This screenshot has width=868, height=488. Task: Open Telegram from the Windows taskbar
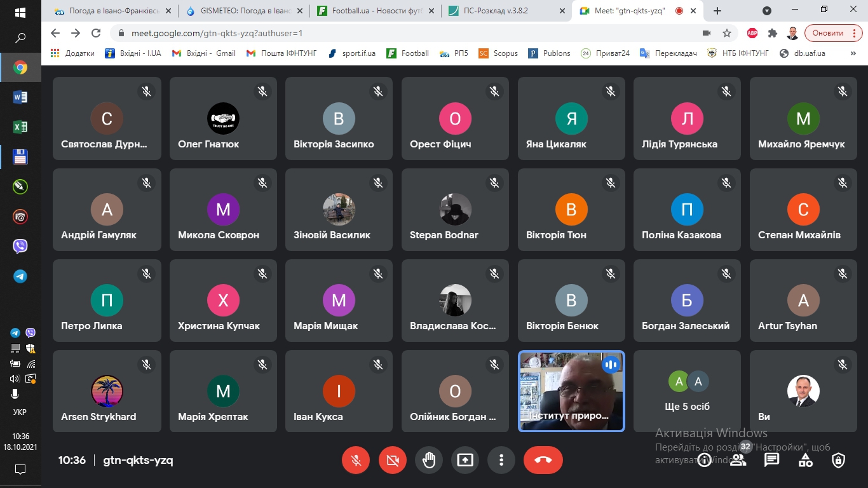[20, 276]
